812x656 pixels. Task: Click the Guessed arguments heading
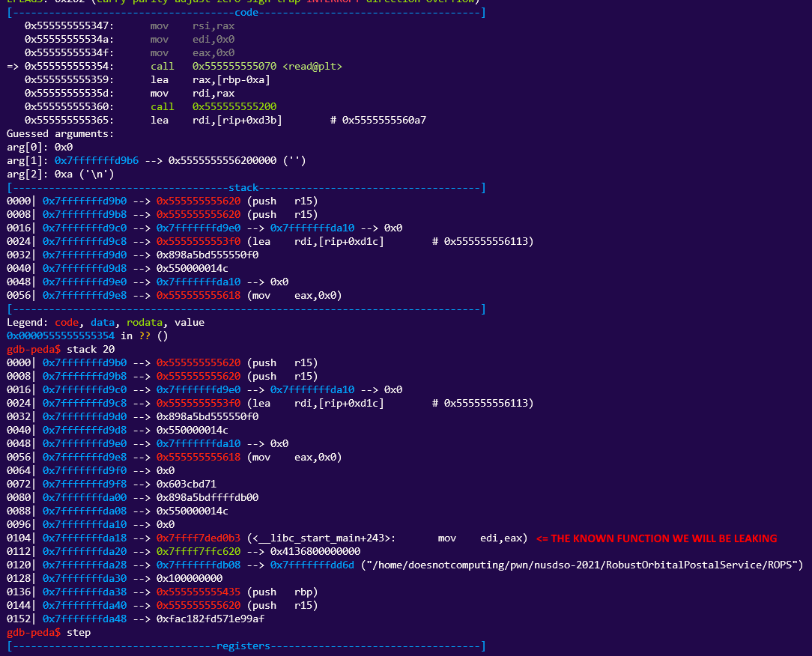point(60,134)
